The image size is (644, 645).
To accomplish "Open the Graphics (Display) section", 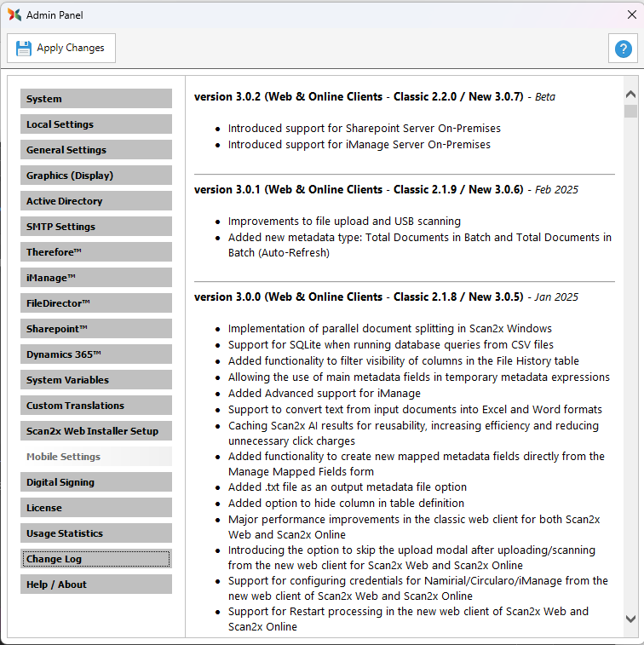I will 95,176.
